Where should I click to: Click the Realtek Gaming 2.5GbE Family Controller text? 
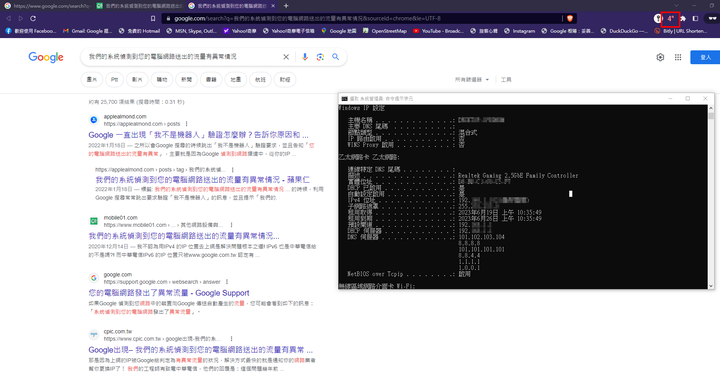tap(518, 175)
